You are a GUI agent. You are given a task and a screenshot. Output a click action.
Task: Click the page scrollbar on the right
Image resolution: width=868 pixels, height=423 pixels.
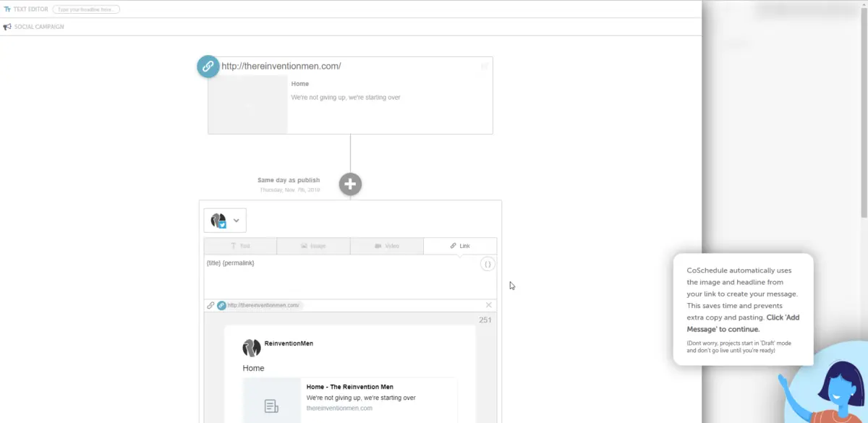pyautogui.click(x=864, y=108)
